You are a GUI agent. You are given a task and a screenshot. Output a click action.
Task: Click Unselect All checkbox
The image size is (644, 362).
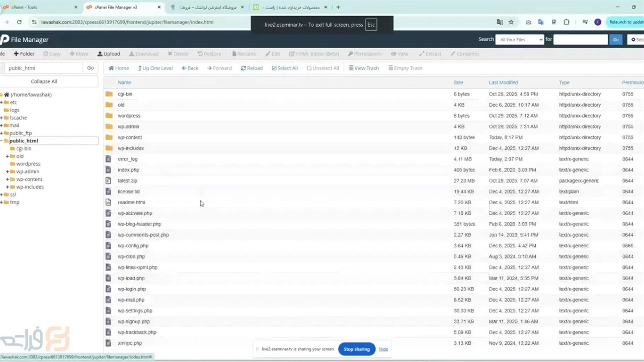(309, 68)
